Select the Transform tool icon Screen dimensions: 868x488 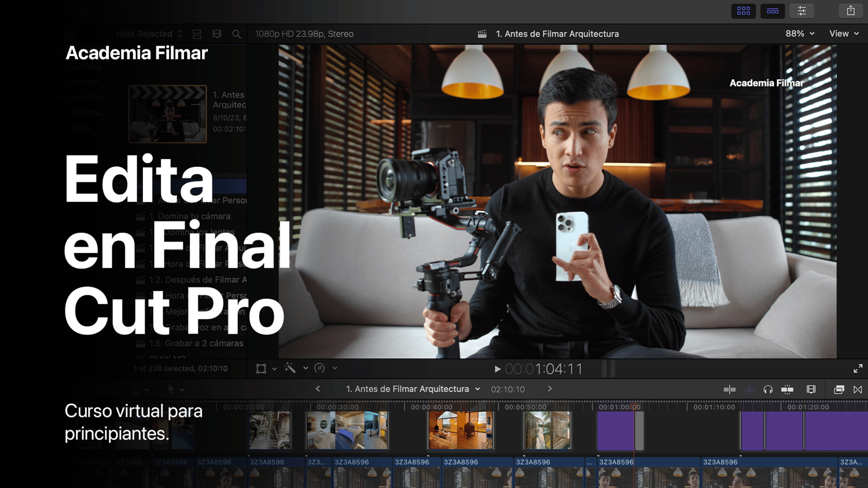click(261, 369)
